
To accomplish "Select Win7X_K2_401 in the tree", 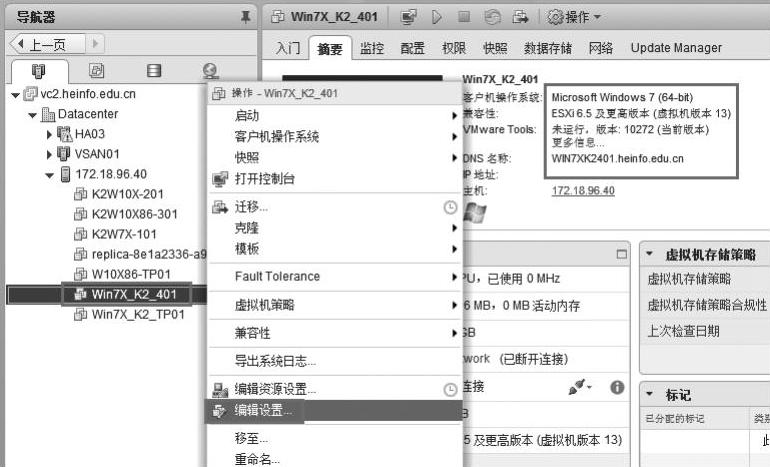I will [134, 294].
